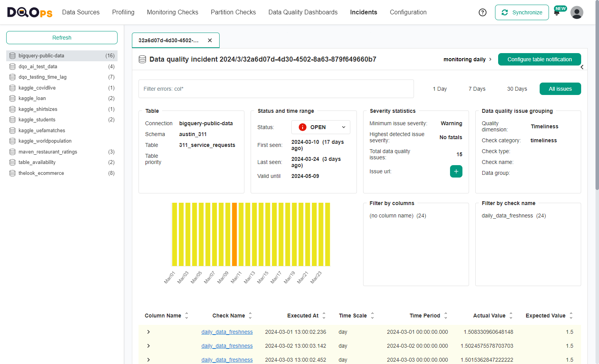Click the DQOps logo
This screenshot has width=599, height=364.
(29, 12)
